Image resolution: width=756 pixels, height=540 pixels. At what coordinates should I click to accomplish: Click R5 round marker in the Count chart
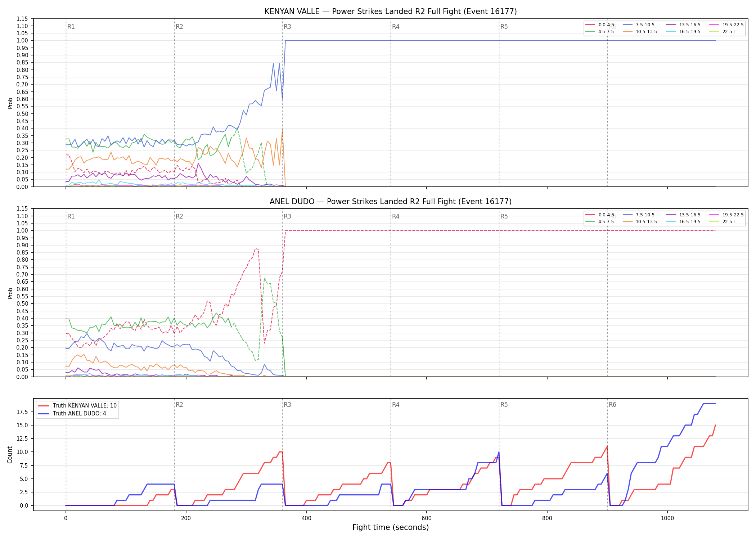504,405
